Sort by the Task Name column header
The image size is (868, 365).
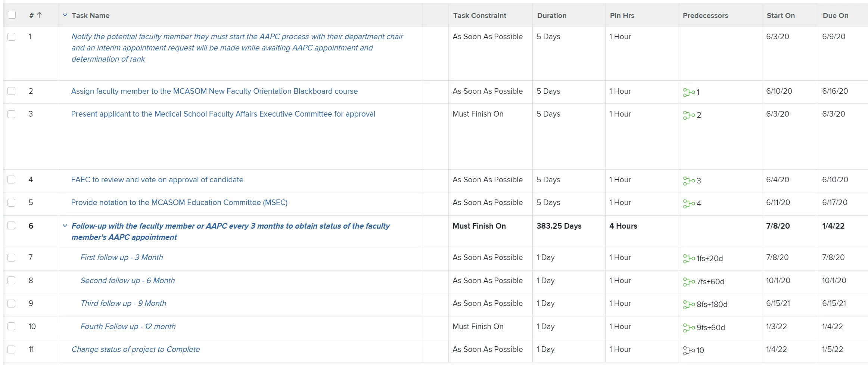[x=91, y=15]
